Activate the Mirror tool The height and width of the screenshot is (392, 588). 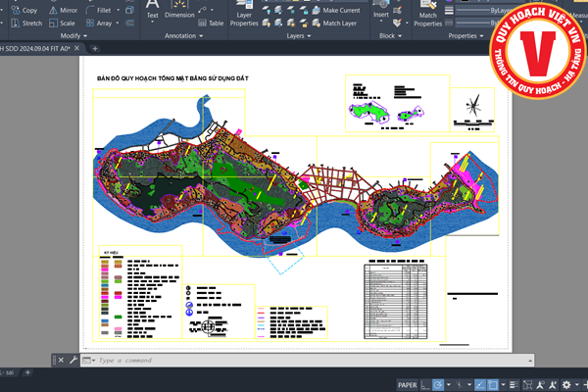pyautogui.click(x=62, y=10)
